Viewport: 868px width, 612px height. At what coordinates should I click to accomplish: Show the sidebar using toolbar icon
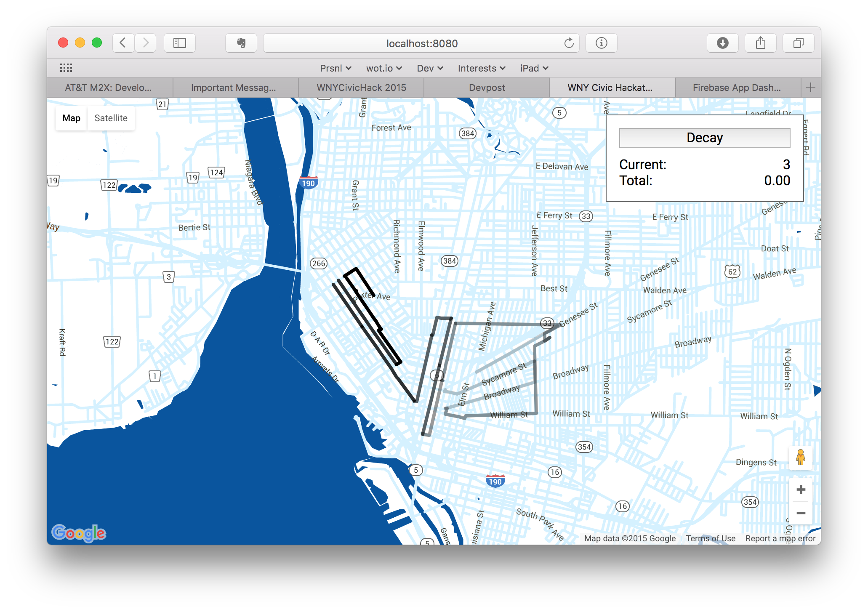(180, 43)
